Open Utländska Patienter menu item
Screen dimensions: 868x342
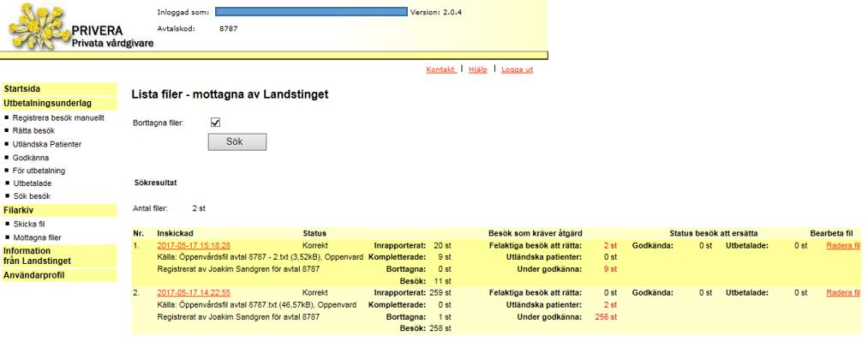pos(47,145)
